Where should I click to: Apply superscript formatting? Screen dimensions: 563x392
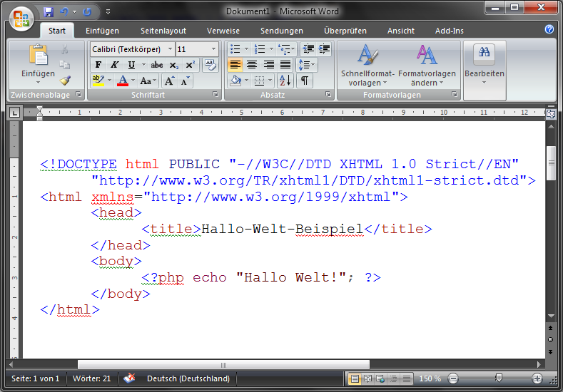190,65
